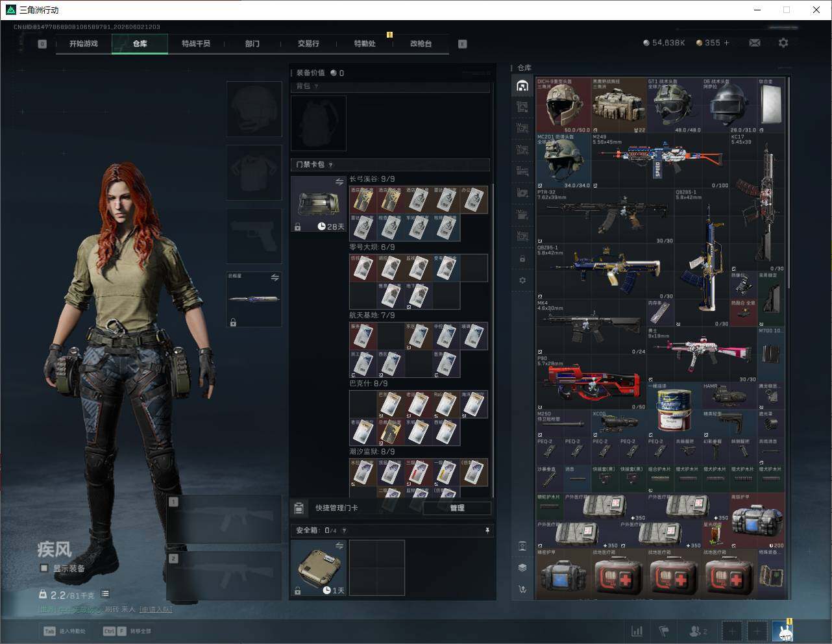Switch to the 仓库 tab
The height and width of the screenshot is (644, 832).
(x=140, y=43)
